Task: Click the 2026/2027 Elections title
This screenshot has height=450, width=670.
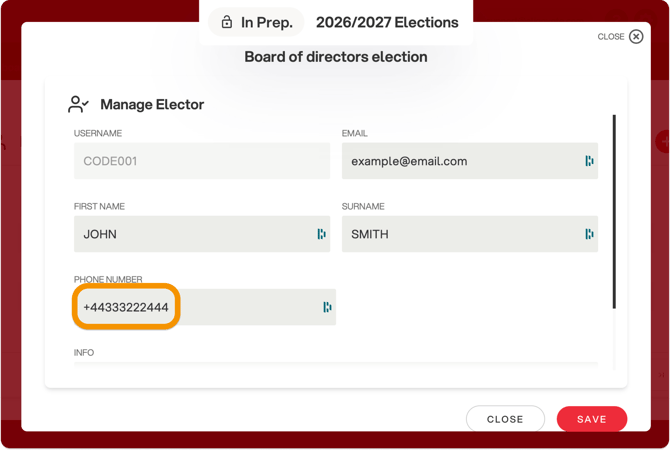Action: click(387, 22)
